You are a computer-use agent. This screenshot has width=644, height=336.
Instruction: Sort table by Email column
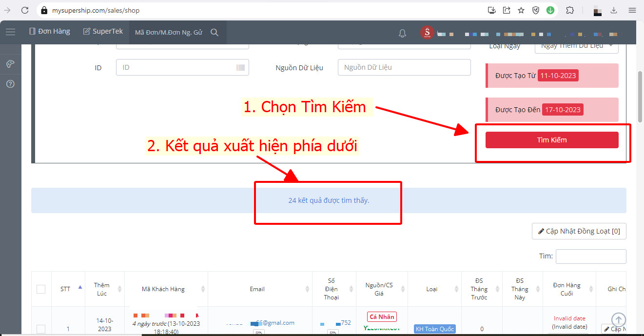260,289
